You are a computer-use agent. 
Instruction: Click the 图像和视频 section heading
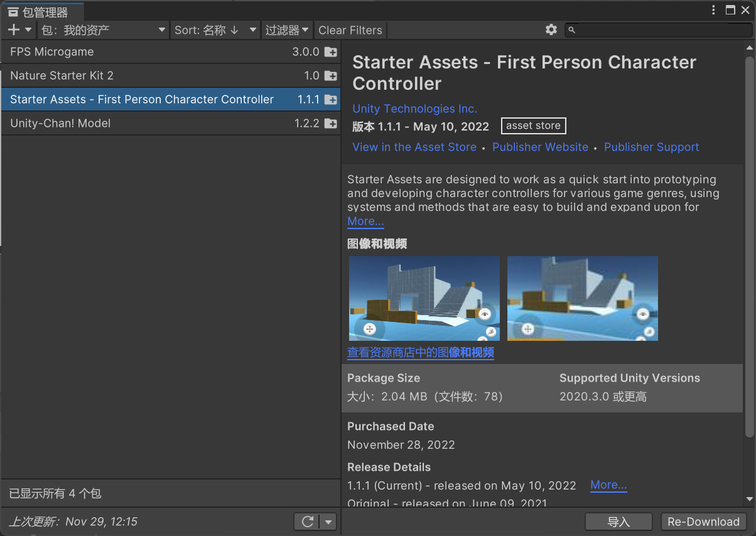pyautogui.click(x=377, y=244)
